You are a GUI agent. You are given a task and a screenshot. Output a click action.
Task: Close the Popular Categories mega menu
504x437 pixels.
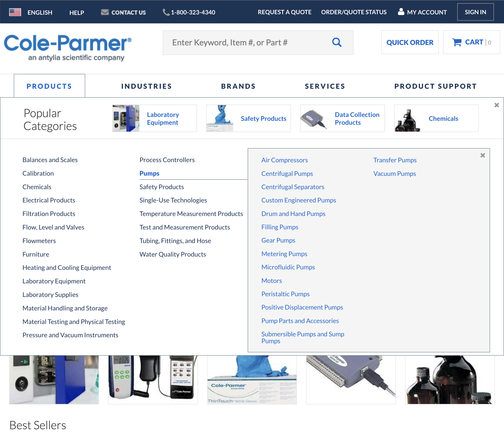tap(496, 105)
